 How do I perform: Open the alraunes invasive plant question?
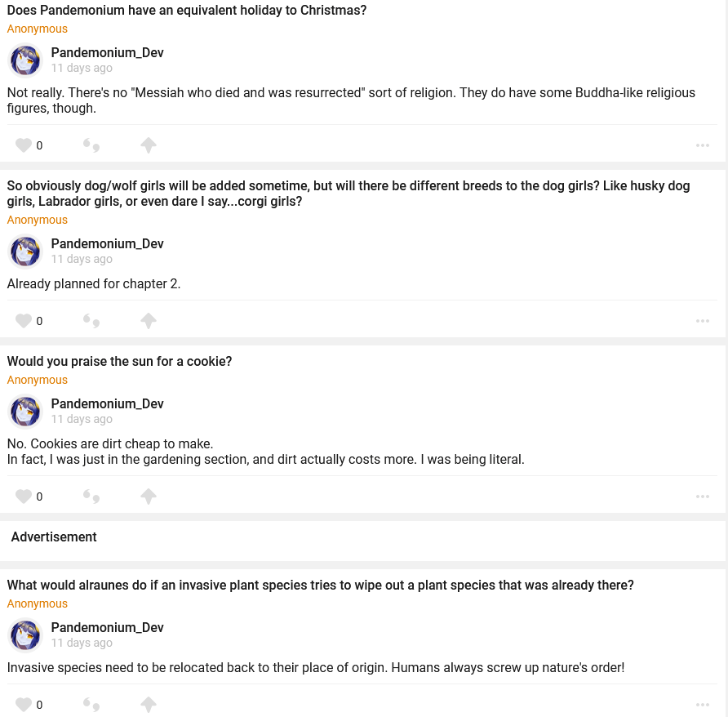pos(320,585)
